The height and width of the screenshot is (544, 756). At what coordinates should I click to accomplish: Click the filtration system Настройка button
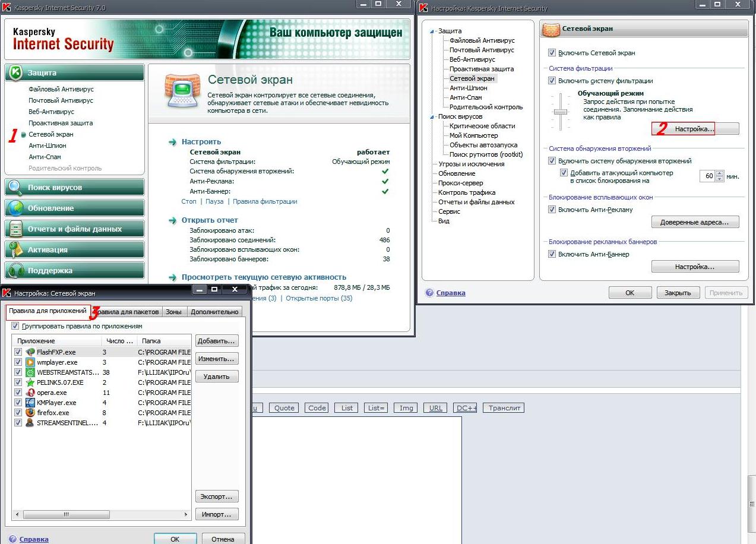tap(695, 128)
